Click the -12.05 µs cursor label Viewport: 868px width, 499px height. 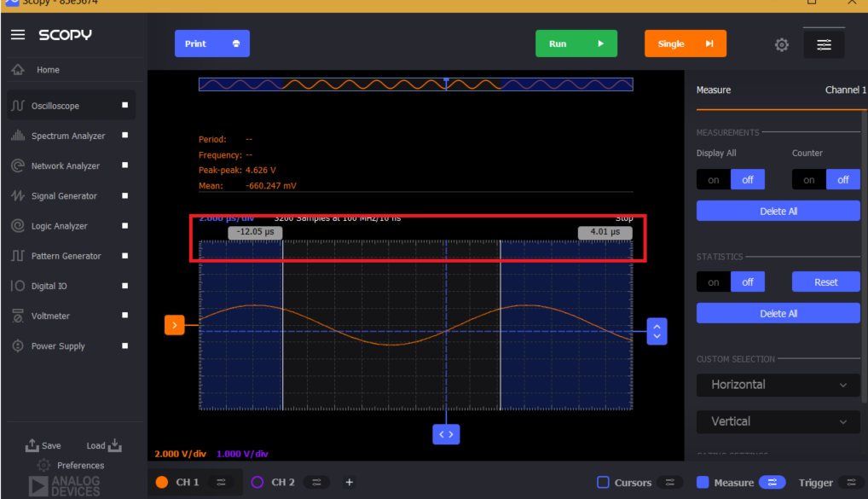255,232
